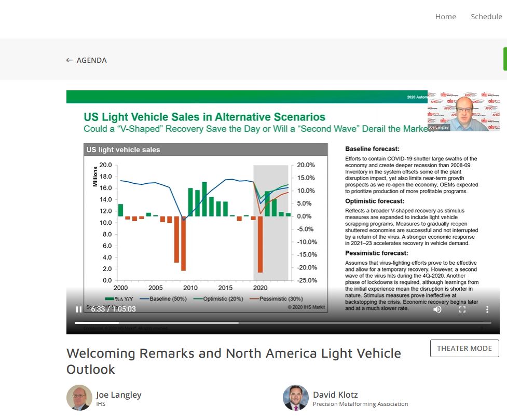
Task: Enter fullscreen video mode
Action: coord(462,309)
